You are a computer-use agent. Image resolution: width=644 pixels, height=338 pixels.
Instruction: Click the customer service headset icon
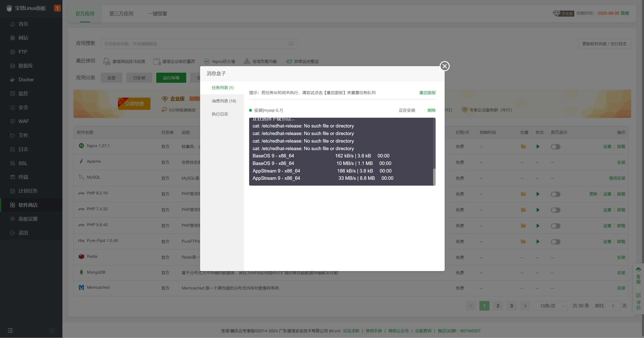[638, 270]
